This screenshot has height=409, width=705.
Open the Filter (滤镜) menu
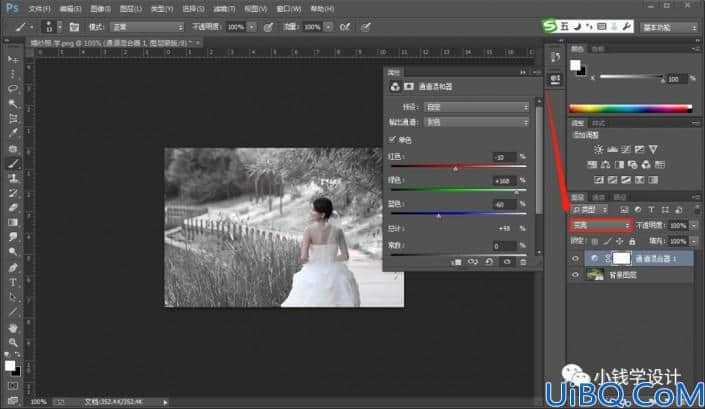click(x=224, y=9)
